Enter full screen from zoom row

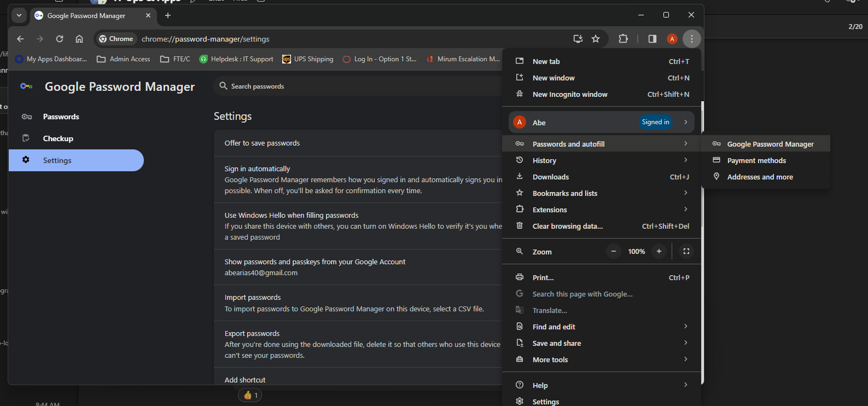coord(686,251)
